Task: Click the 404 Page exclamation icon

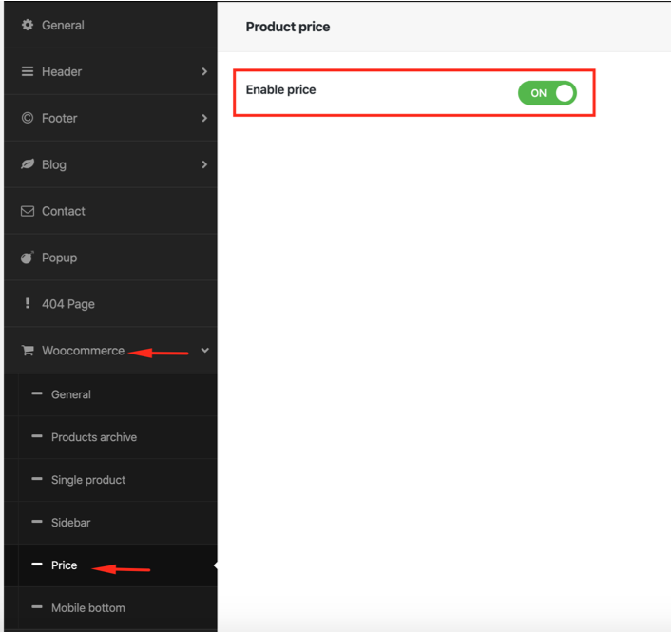Action: (x=28, y=304)
